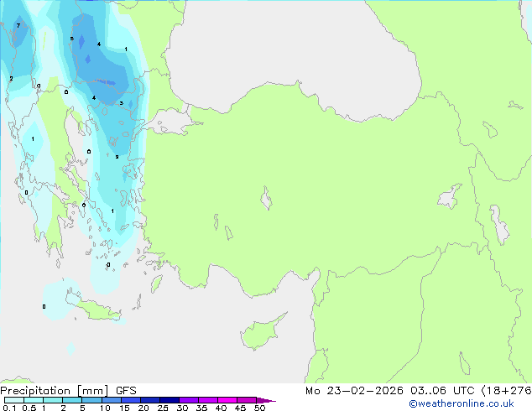Open the weatheronline.co.uk copyright link
The width and height of the screenshot is (532, 411).
tap(461, 403)
